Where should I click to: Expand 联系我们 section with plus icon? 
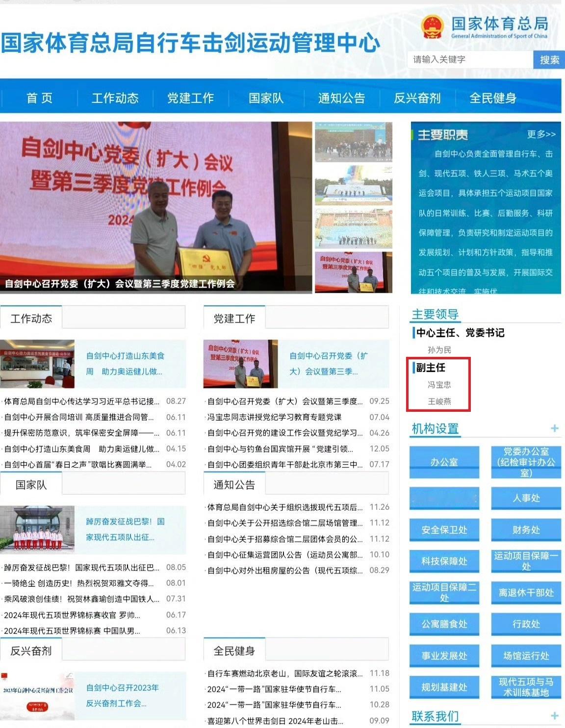coord(554,716)
